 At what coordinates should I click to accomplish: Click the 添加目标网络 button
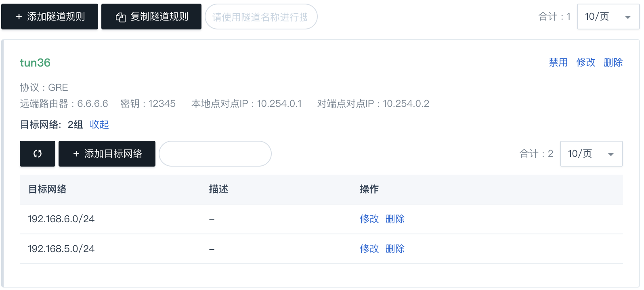click(107, 154)
